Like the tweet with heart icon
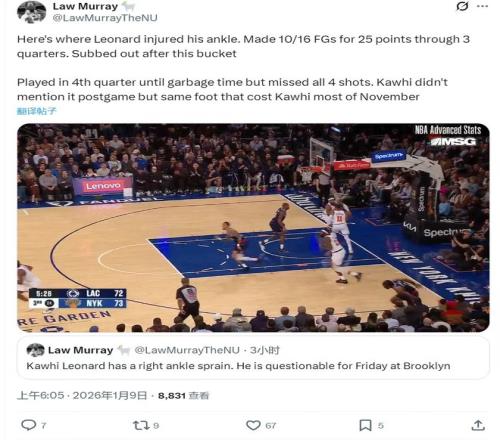Screen dimensions: 500x440 click(x=253, y=425)
